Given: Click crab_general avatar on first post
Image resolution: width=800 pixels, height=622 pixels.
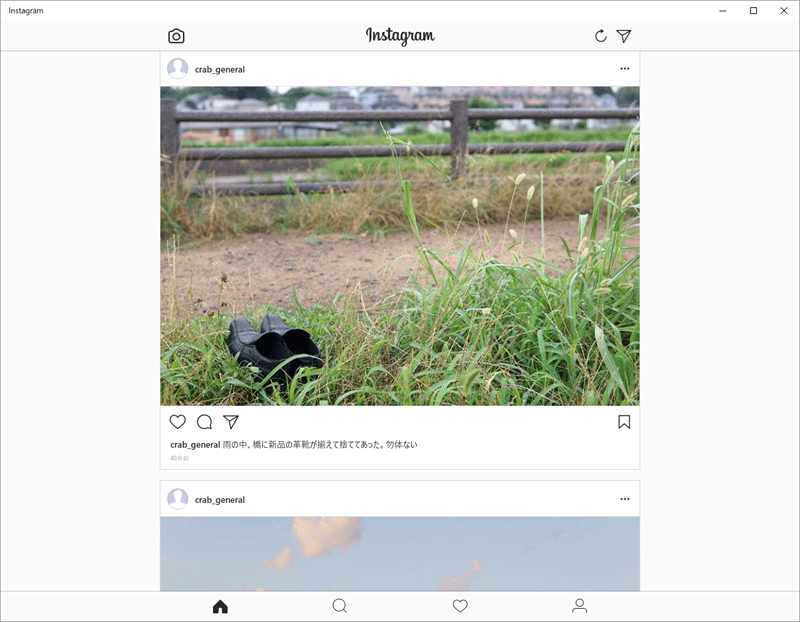Looking at the screenshot, I should (178, 68).
